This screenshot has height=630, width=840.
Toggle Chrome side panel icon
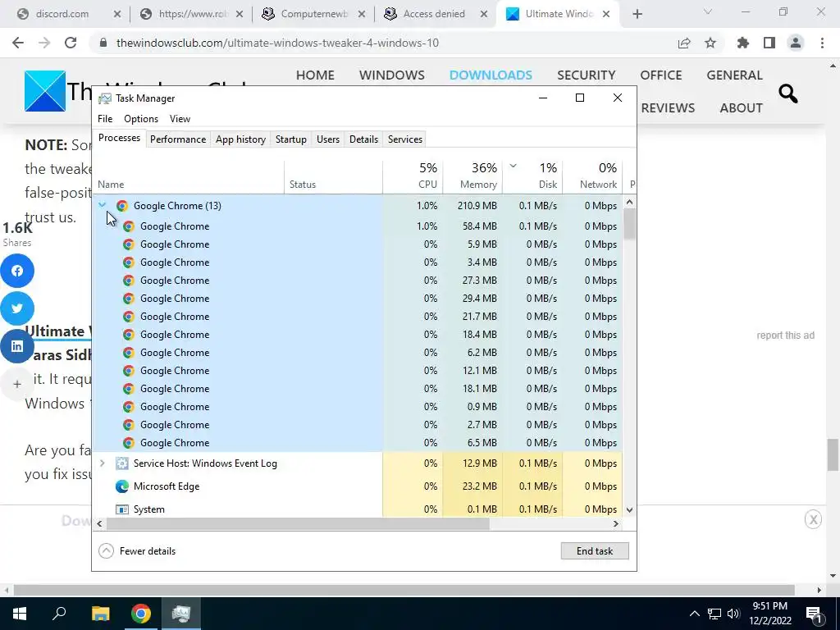coord(769,43)
